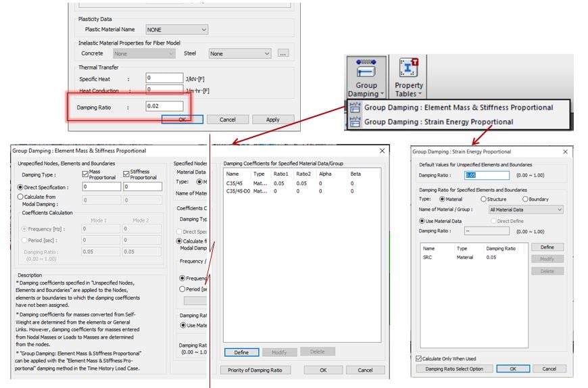Select the Boundary type radio button
588x388 pixels.
tap(525, 199)
